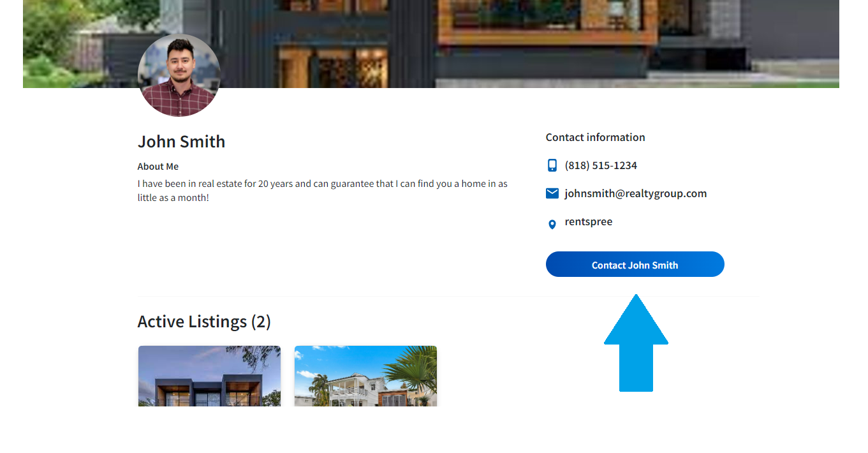Click the bio text 'little as a month!'
Image resolution: width=868 pixels, height=453 pixels.
point(173,198)
